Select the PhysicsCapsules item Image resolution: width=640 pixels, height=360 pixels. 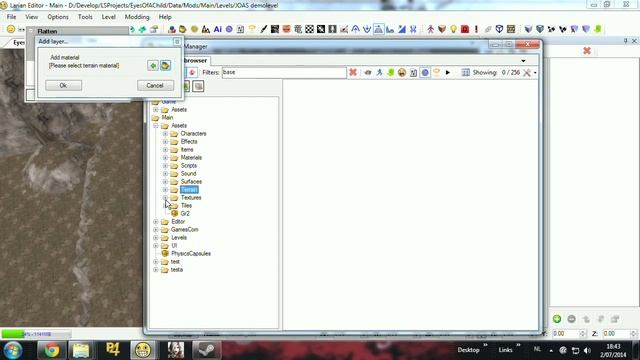(191, 253)
